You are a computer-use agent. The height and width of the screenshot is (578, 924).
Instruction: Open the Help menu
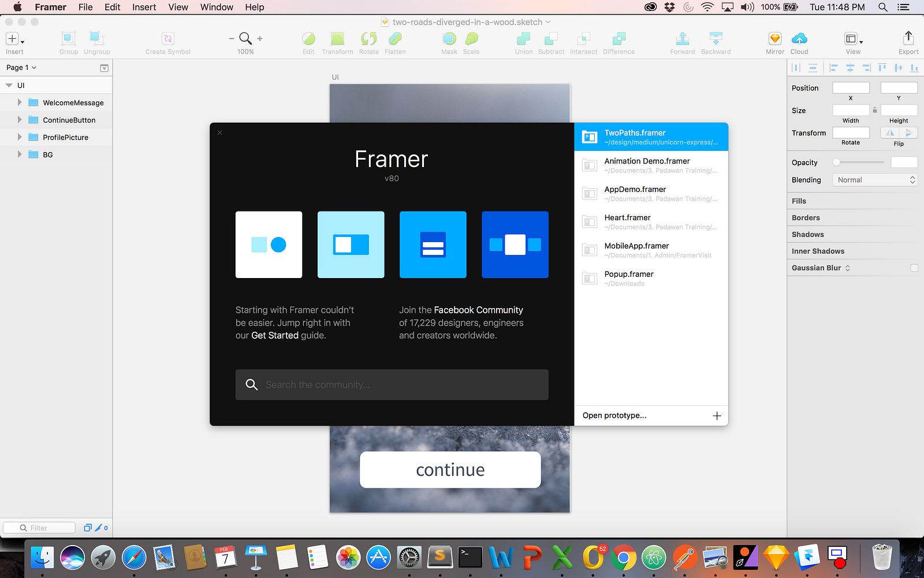click(x=255, y=7)
